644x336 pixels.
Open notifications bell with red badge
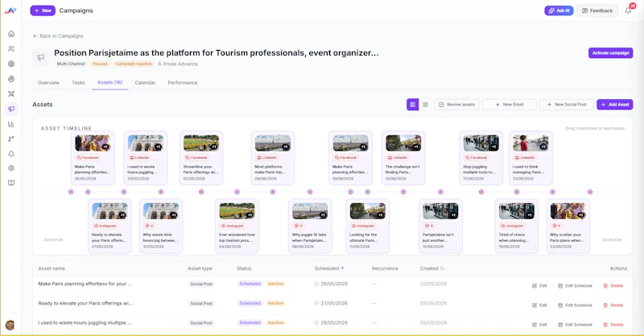pos(629,10)
